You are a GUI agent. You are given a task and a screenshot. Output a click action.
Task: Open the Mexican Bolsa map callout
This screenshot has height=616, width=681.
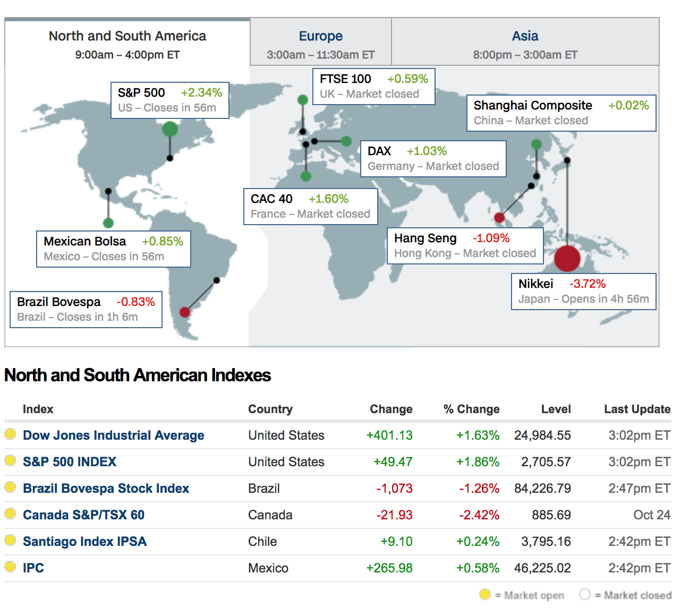[114, 249]
